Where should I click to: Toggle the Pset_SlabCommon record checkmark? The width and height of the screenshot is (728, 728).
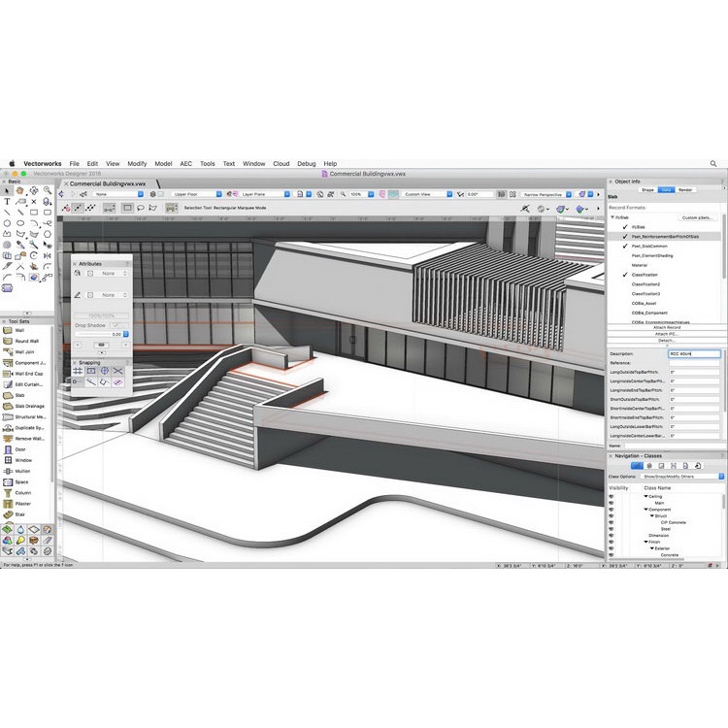(x=624, y=247)
